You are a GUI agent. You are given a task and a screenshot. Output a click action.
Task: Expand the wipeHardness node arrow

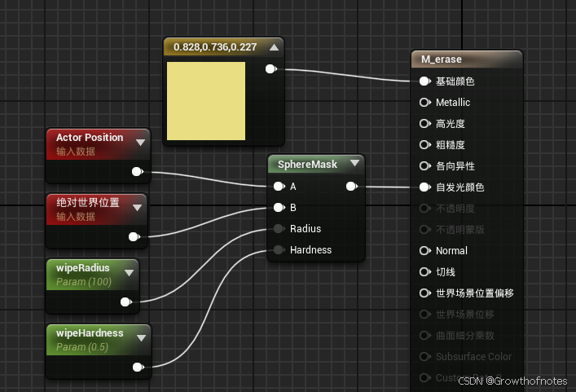point(142,337)
